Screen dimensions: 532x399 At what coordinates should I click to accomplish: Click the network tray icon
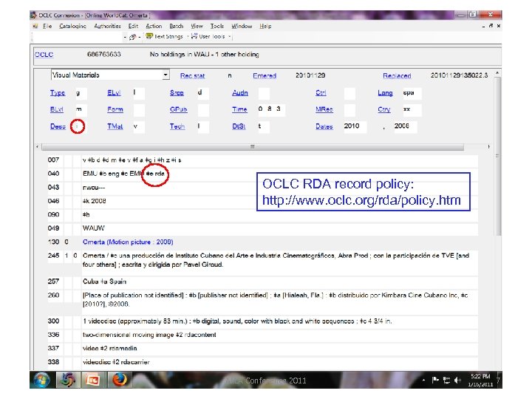(x=446, y=381)
